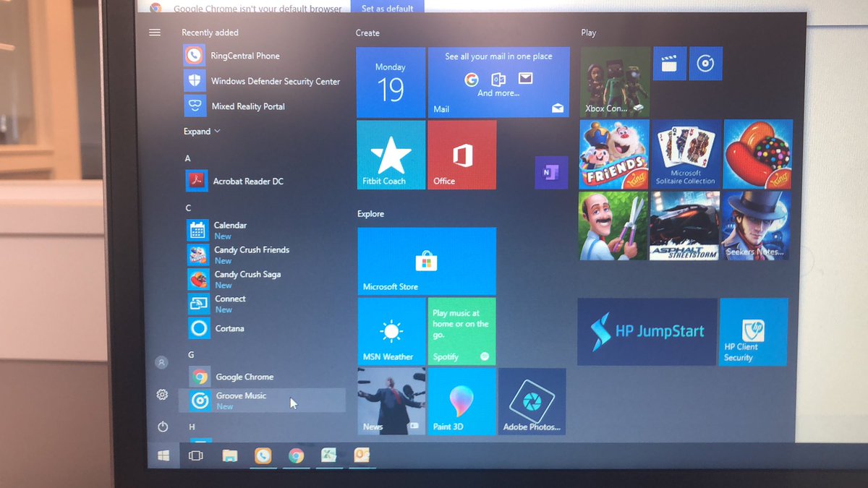Open the Fitbit Coach tile
The width and height of the screenshot is (868, 488).
[391, 154]
